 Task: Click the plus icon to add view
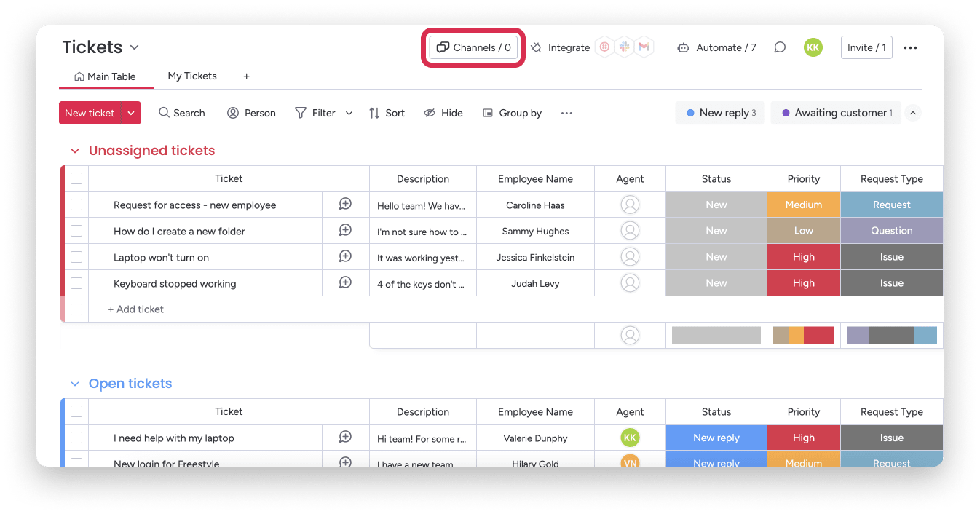coord(247,76)
